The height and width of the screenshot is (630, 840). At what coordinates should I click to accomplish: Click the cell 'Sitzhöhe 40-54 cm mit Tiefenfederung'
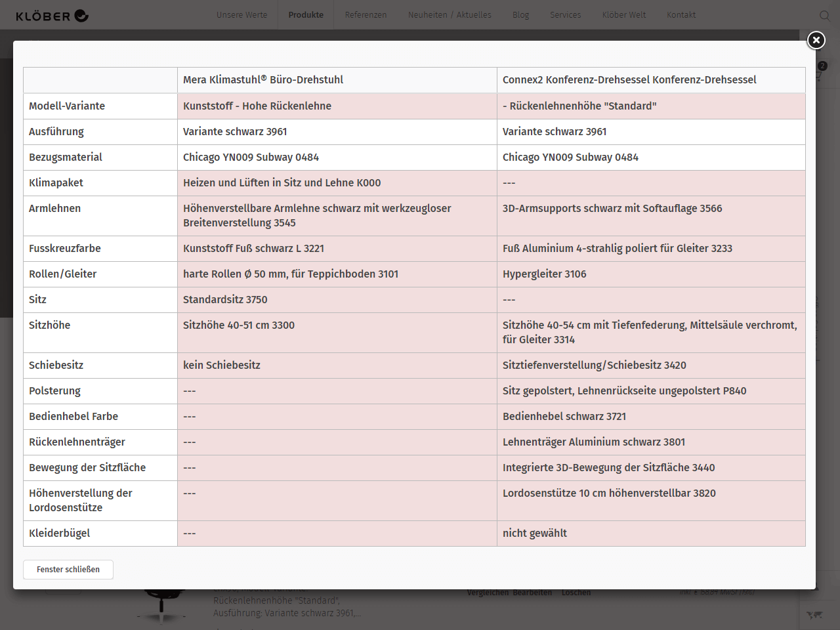click(x=651, y=333)
